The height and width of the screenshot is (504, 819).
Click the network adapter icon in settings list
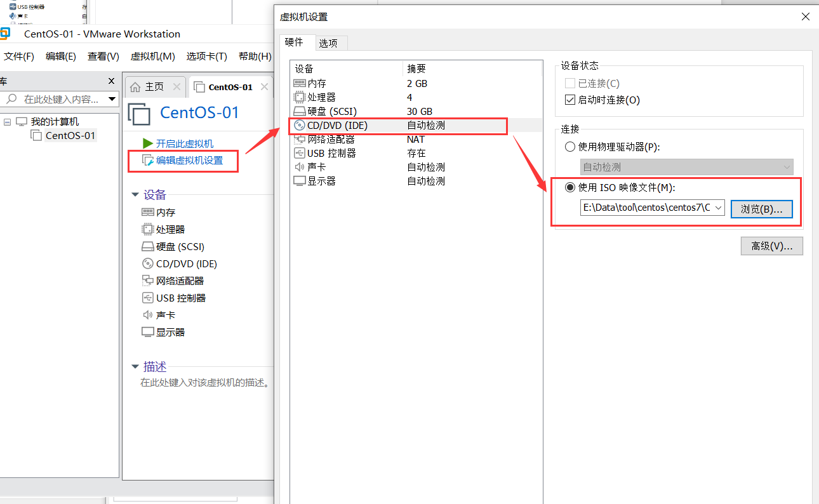[x=299, y=140]
